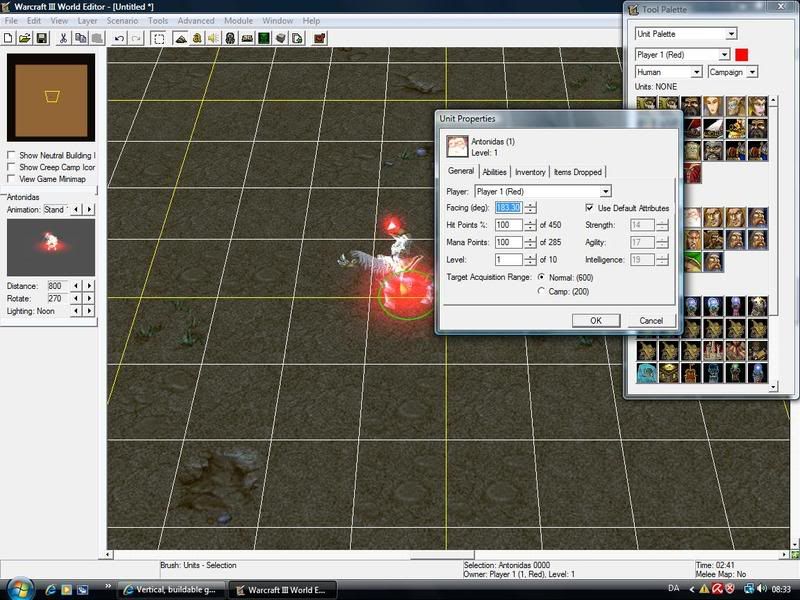This screenshot has width=800, height=600.
Task: Click the Copy toolbar icon
Action: [x=81, y=38]
